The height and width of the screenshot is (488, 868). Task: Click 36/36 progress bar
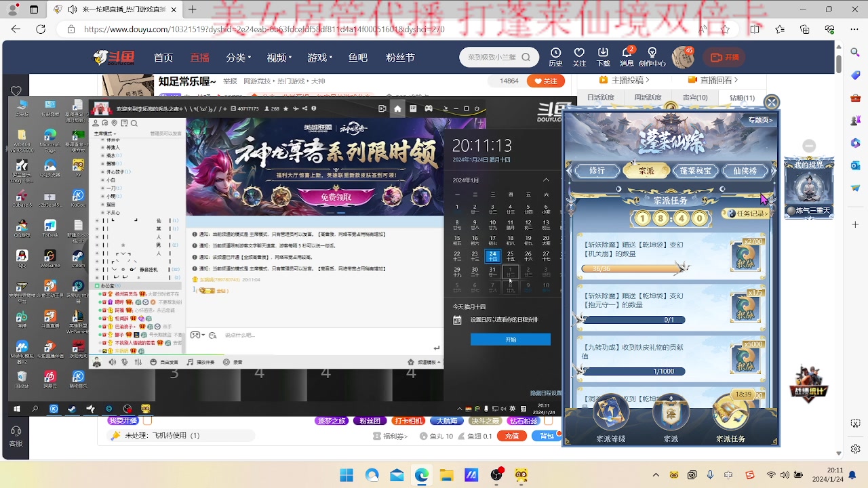633,268
